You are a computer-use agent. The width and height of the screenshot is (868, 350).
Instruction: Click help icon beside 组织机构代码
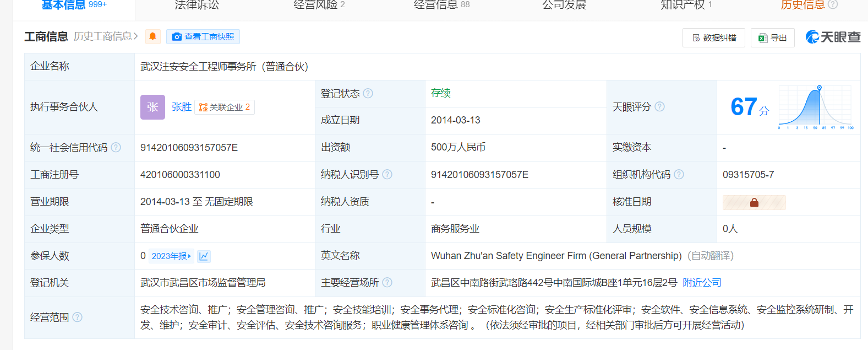(x=679, y=174)
